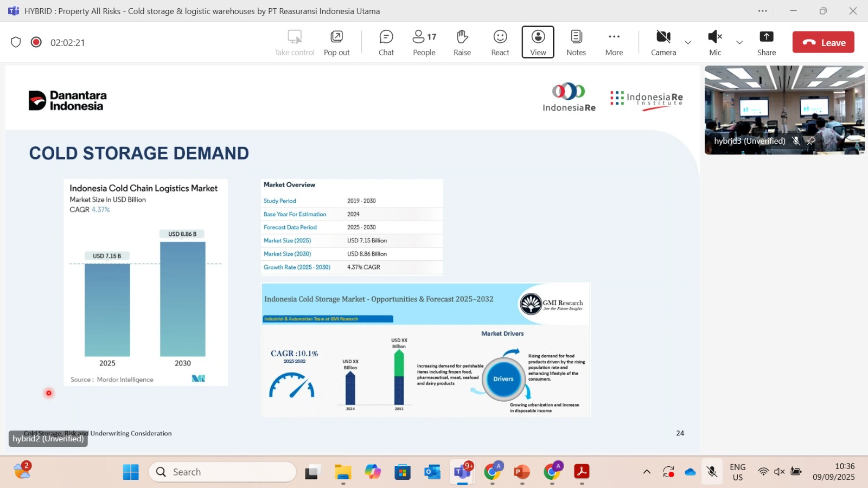
Task: Open the View layout menu
Action: pos(538,42)
